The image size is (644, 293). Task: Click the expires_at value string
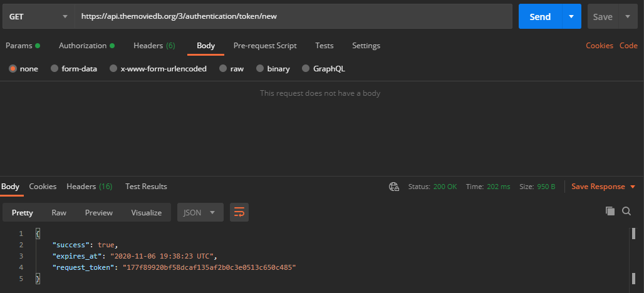[x=162, y=256]
